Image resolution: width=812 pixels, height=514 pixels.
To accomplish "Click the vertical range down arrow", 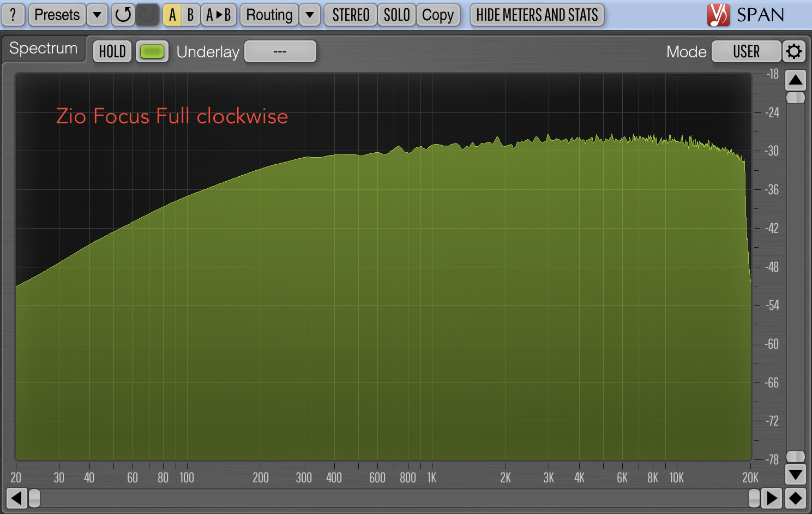I will [796, 474].
